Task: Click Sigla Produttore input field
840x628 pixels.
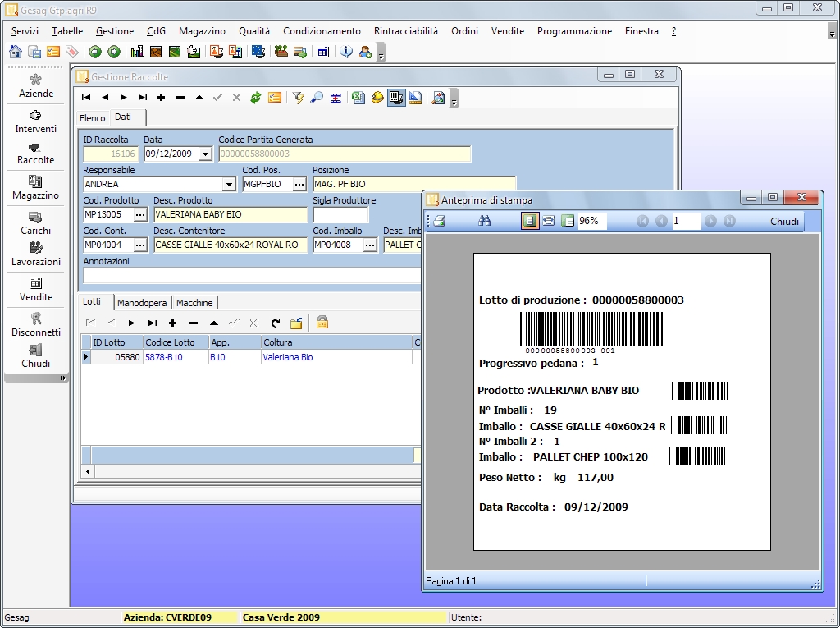Action: (340, 214)
